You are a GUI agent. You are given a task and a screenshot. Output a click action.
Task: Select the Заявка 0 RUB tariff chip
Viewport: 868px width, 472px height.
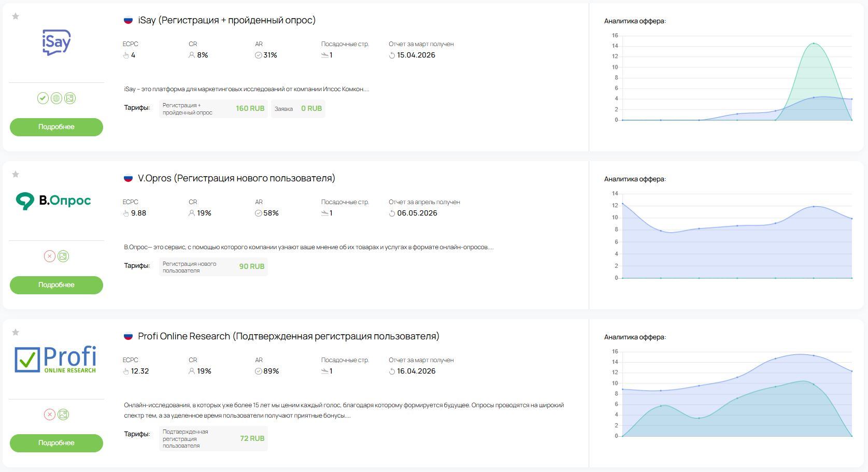pyautogui.click(x=298, y=109)
